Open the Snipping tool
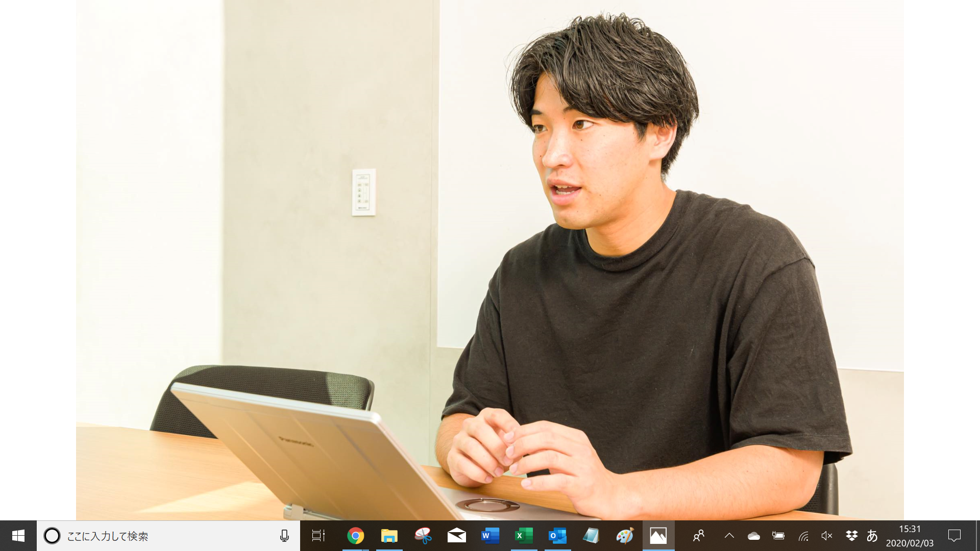This screenshot has height=551, width=980. tap(423, 536)
